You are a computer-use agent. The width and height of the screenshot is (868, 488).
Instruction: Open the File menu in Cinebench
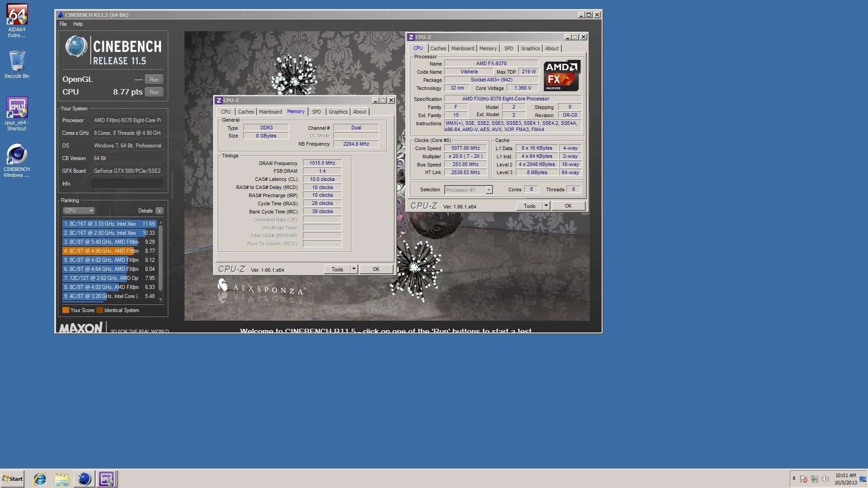click(63, 24)
